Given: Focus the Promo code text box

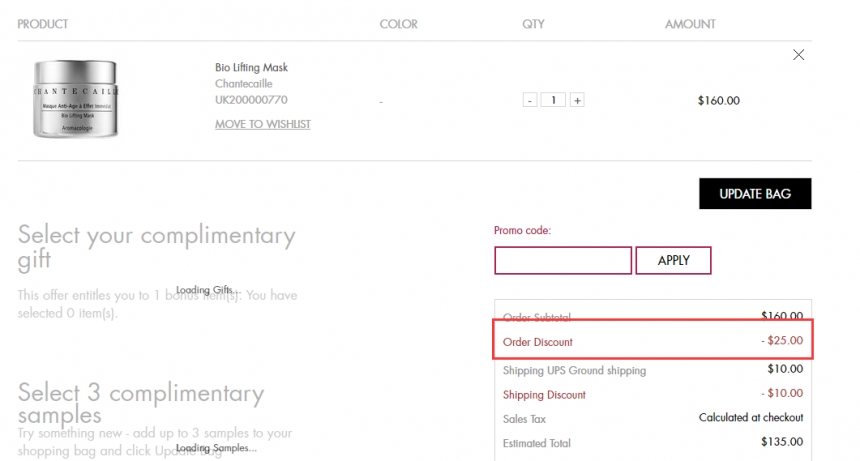Looking at the screenshot, I should [562, 260].
